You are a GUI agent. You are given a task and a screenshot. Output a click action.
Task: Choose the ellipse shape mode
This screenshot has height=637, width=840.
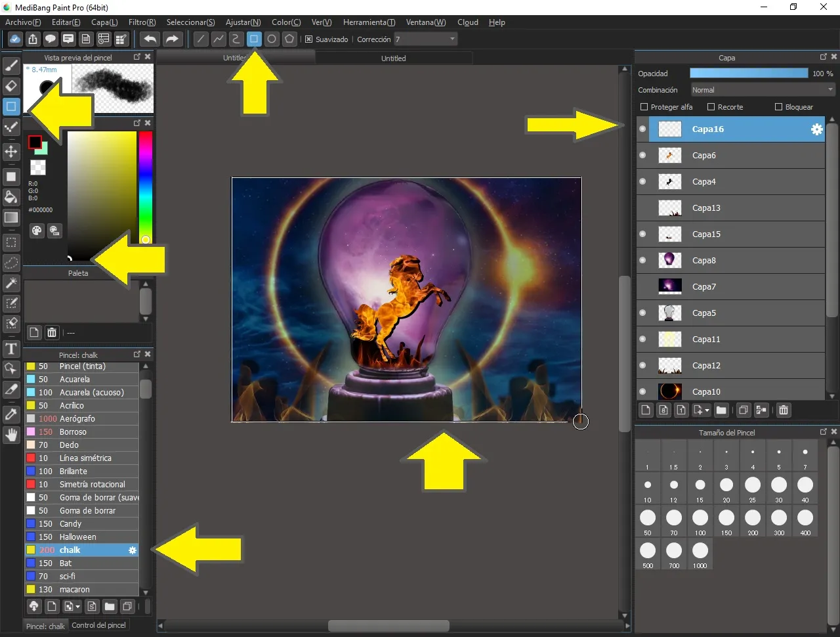(x=272, y=39)
